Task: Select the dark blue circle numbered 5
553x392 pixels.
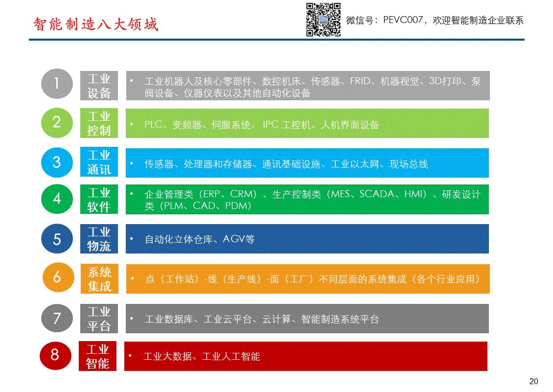Action: click(57, 239)
